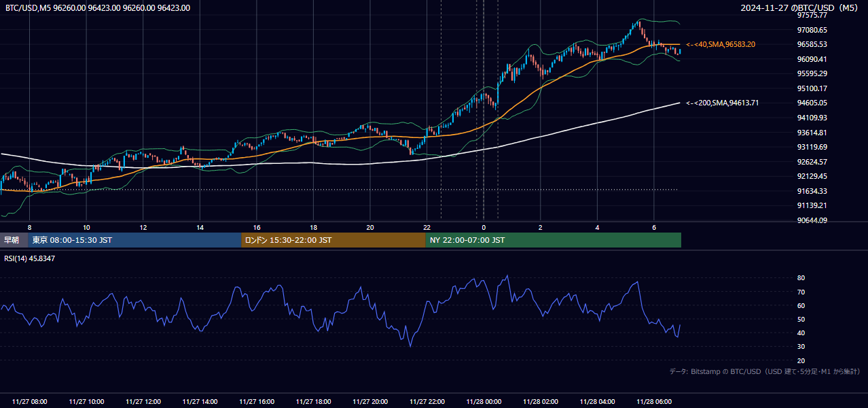Click the 早朝 session segment
This screenshot has width=868, height=408.
click(x=14, y=240)
